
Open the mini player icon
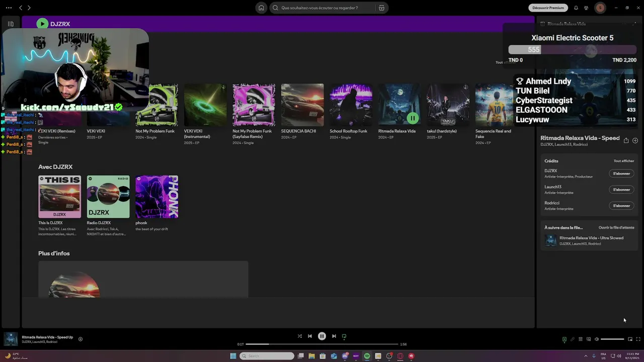[630, 339]
